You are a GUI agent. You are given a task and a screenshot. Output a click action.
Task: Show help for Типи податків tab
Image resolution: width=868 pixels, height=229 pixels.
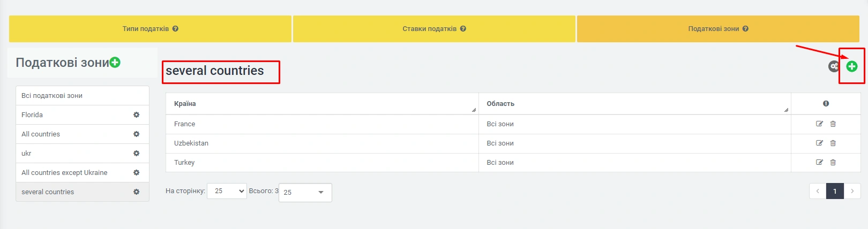(x=175, y=29)
